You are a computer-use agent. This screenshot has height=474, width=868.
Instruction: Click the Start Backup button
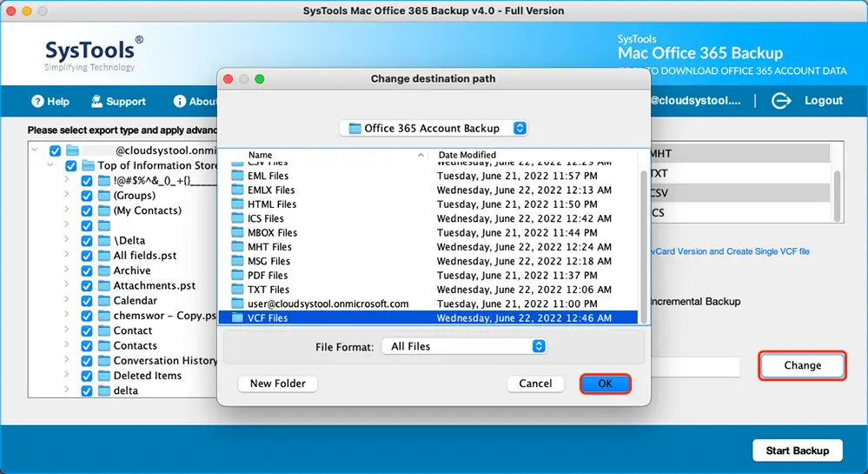(797, 451)
